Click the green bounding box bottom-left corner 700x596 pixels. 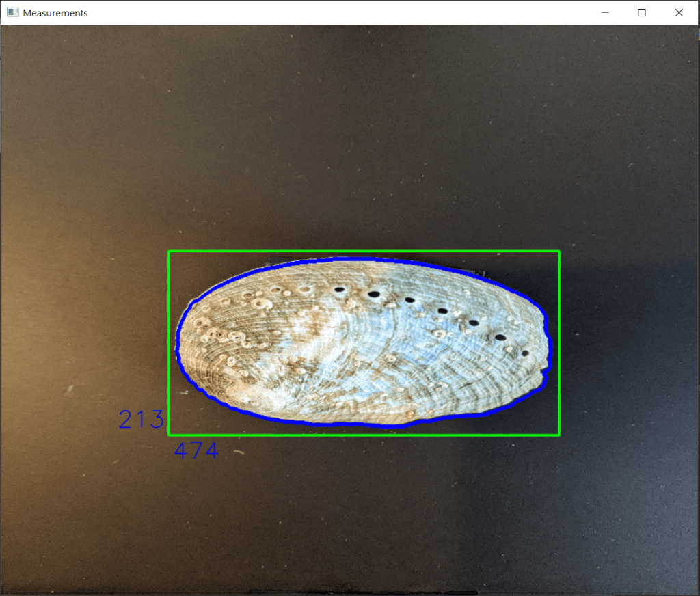(x=169, y=435)
